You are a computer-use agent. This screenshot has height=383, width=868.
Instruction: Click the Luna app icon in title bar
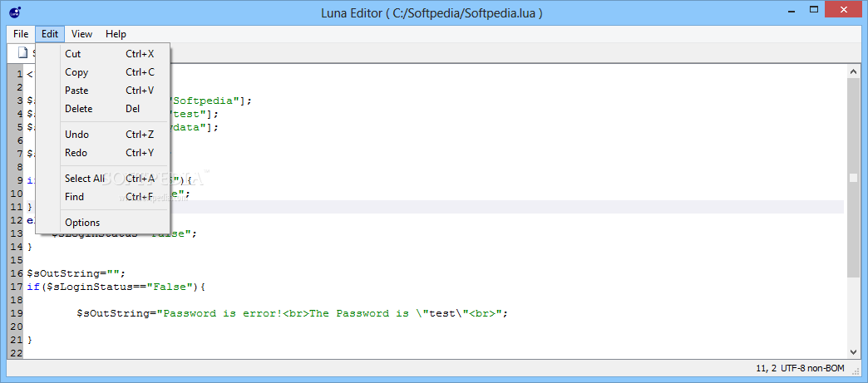[x=15, y=11]
